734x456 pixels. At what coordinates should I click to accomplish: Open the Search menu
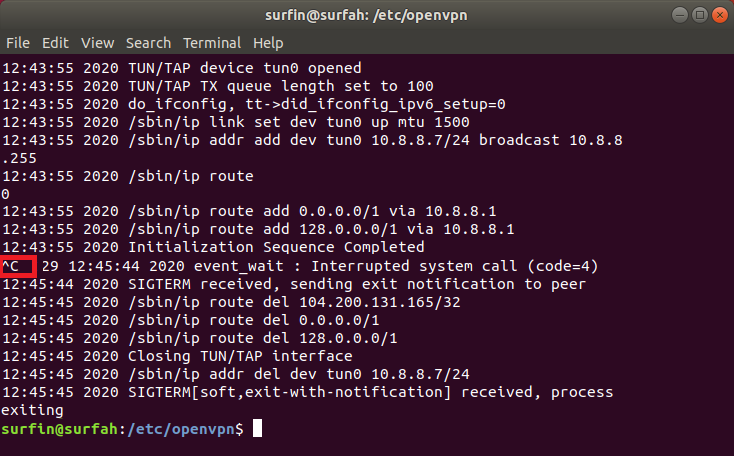(148, 44)
